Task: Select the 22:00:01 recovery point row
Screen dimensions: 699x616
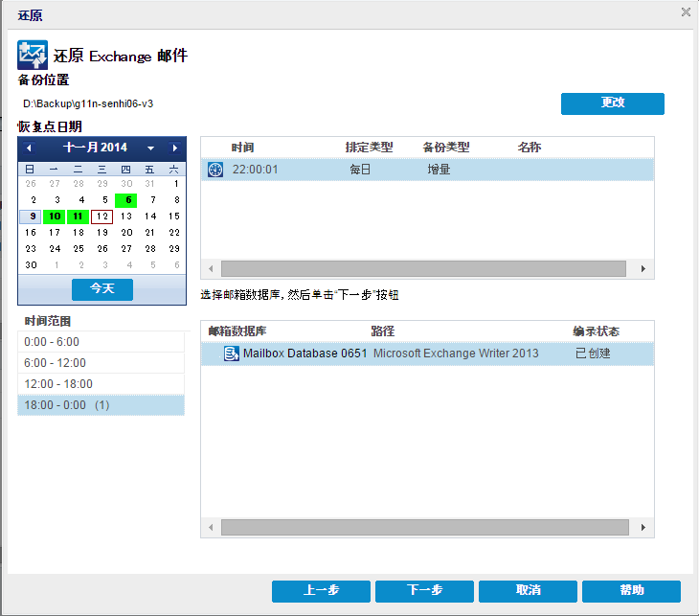Action: pos(427,170)
